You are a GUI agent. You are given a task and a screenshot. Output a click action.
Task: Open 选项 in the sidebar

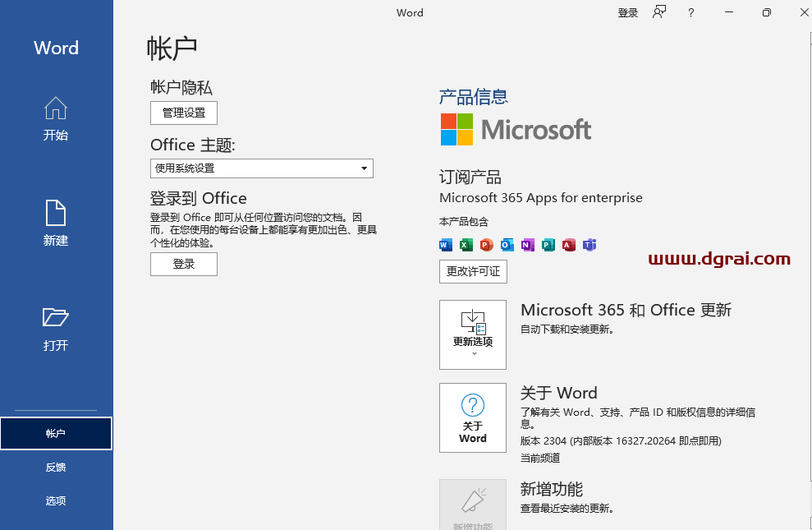pos(56,501)
